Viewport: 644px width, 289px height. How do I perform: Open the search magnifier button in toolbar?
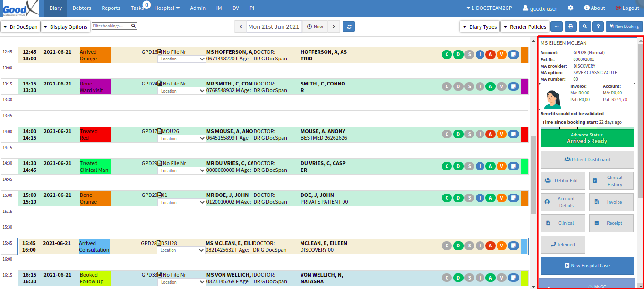(x=585, y=27)
